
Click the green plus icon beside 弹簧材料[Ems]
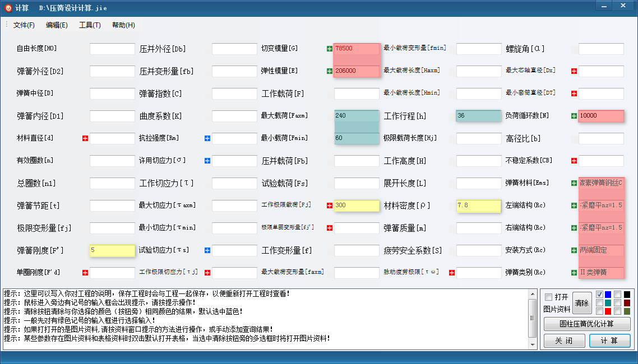pyautogui.click(x=574, y=183)
